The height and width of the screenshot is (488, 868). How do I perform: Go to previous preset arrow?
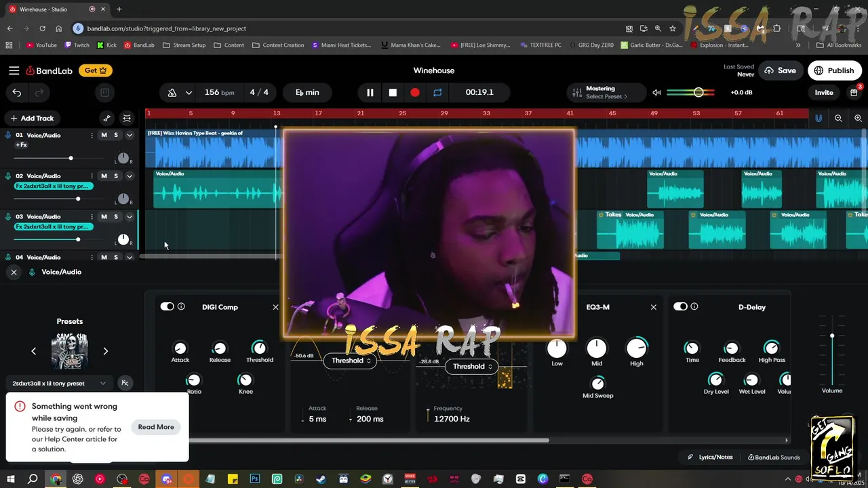[34, 351]
